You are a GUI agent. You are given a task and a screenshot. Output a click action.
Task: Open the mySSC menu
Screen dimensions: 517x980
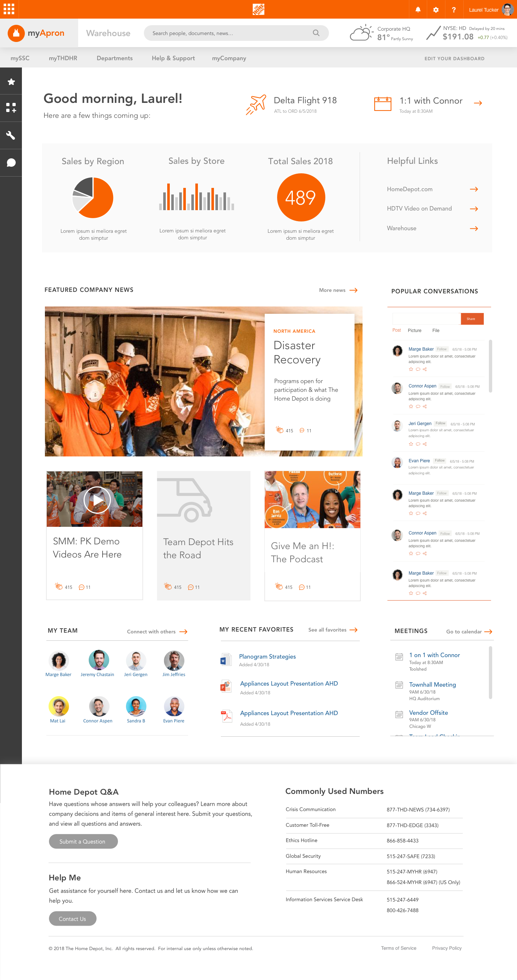[x=20, y=58]
